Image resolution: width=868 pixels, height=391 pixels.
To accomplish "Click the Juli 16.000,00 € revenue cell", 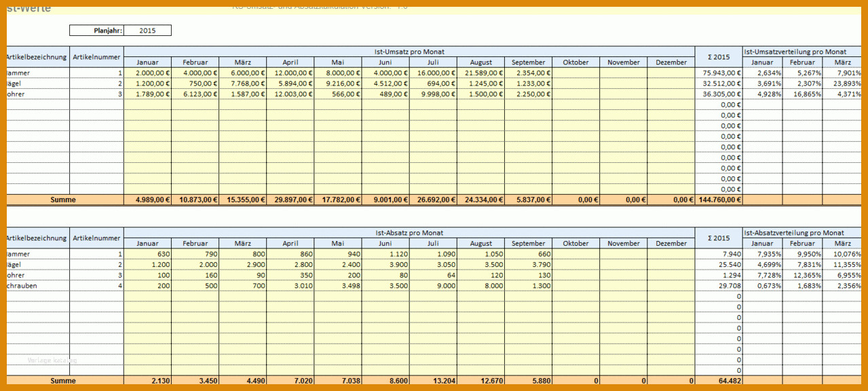I will (x=433, y=73).
